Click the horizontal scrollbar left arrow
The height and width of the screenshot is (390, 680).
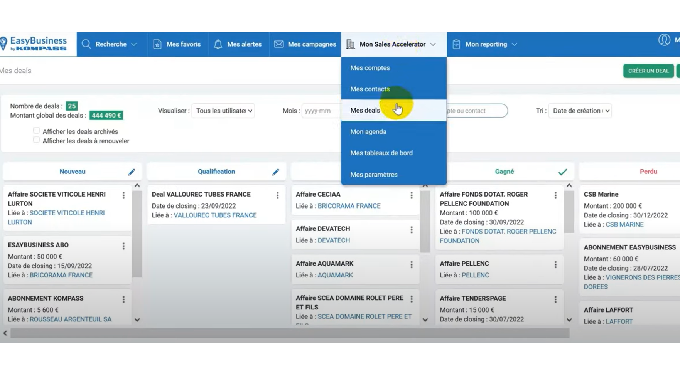coord(5,333)
